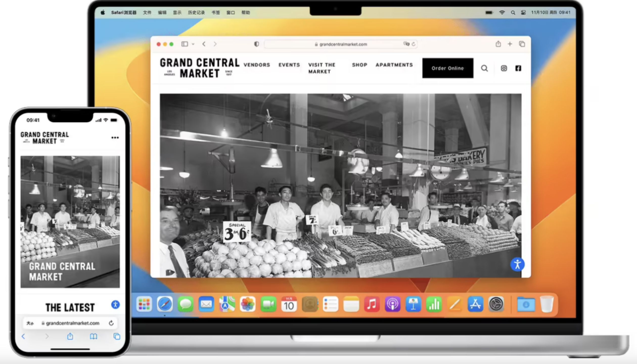Open Reminders from the dock
Screen dimensions: 637x364
(330, 304)
